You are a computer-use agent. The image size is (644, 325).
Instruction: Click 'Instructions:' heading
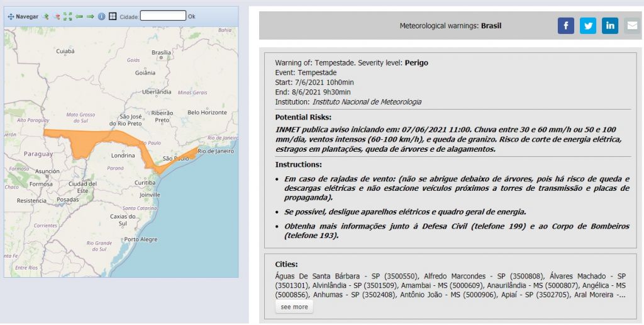[299, 164]
